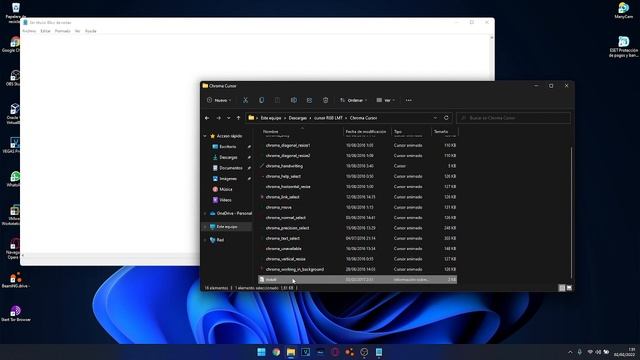640x360 pixels.
Task: Open BeamNG.drive desktop icon
Action: pyautogui.click(x=16, y=280)
